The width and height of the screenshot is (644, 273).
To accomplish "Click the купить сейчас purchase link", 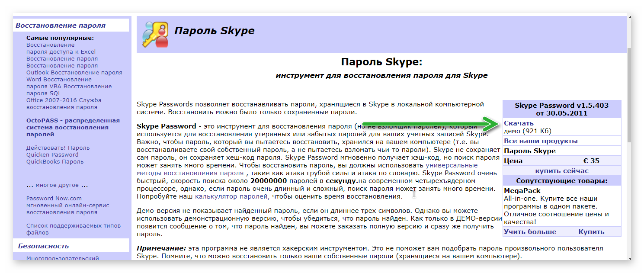I will (562, 170).
